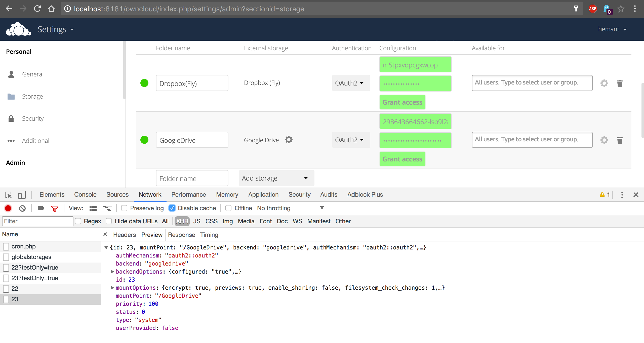Uncheck the Disable cache checkbox
The height and width of the screenshot is (343, 644).
[x=172, y=208]
